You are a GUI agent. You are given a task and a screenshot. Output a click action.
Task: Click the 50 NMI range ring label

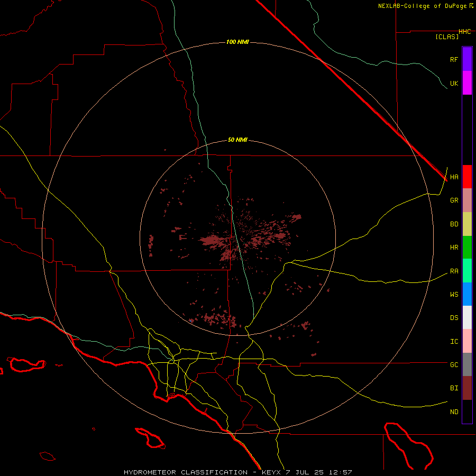pos(237,140)
